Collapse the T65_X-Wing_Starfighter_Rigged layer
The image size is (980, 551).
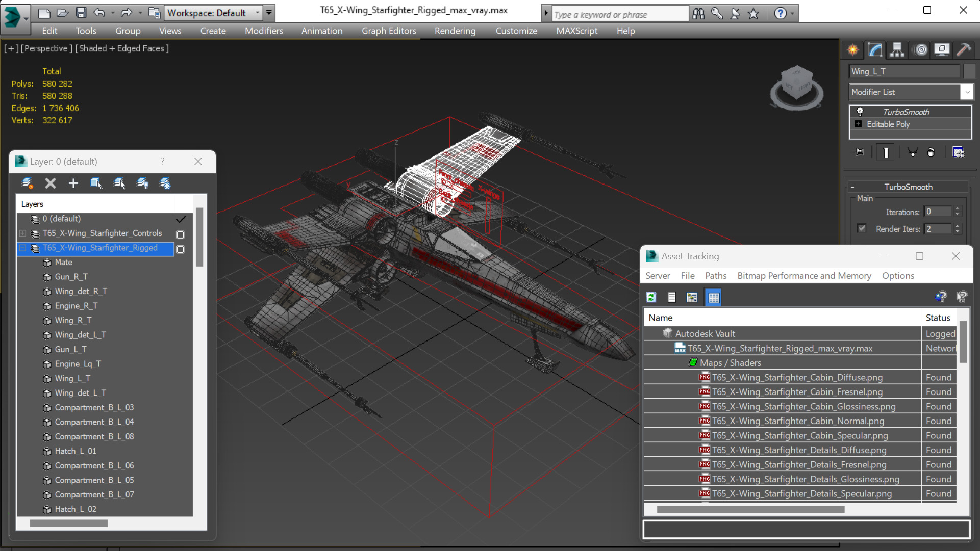pyautogui.click(x=22, y=248)
